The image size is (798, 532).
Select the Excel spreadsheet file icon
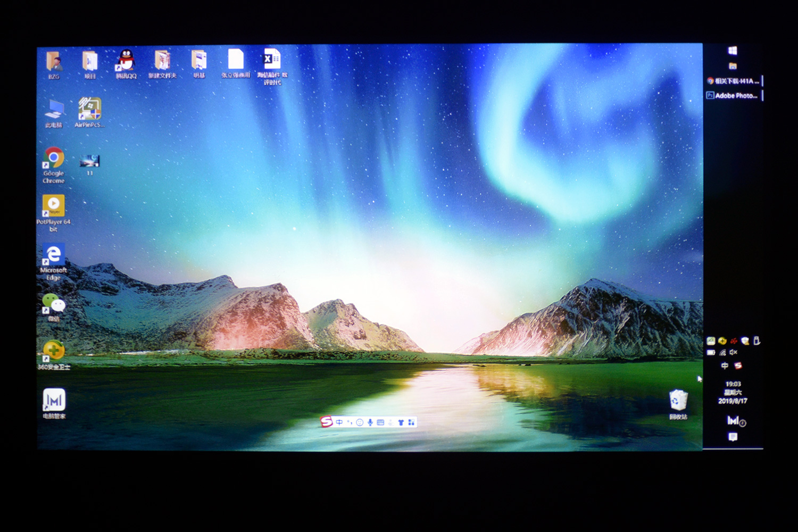point(272,59)
